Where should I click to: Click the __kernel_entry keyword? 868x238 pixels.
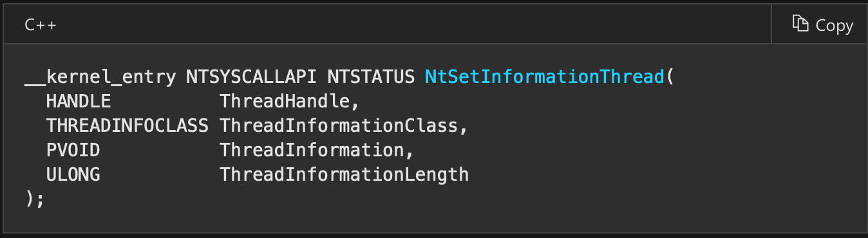[100, 77]
